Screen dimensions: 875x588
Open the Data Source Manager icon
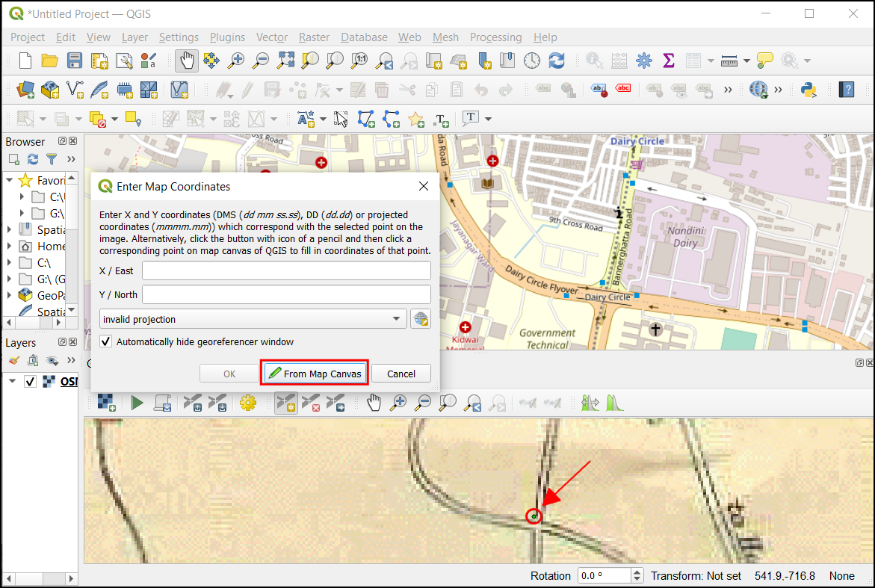[x=25, y=89]
